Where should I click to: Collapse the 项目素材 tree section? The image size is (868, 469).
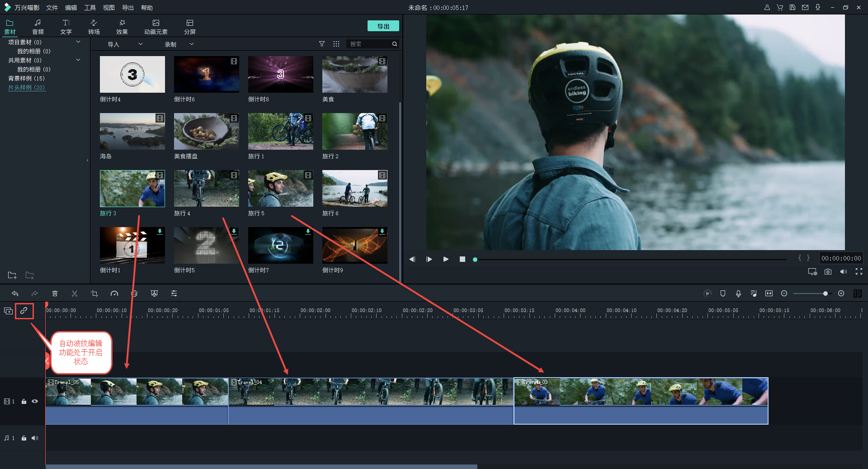[x=78, y=42]
